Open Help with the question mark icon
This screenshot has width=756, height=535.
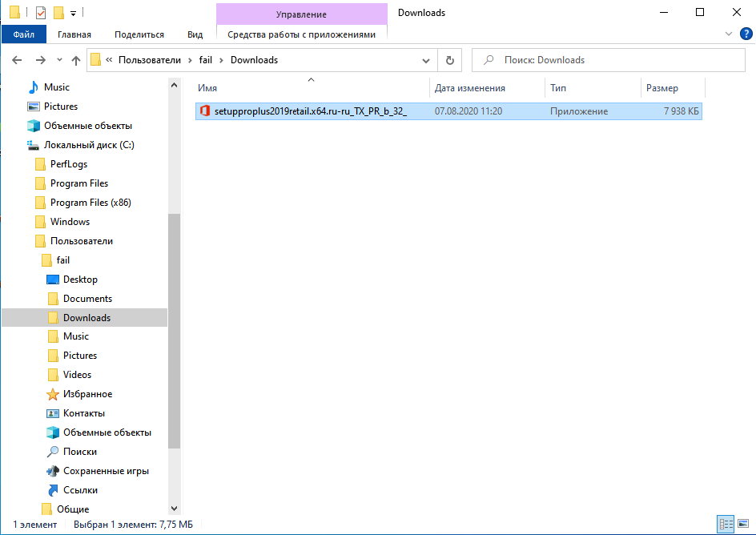746,34
